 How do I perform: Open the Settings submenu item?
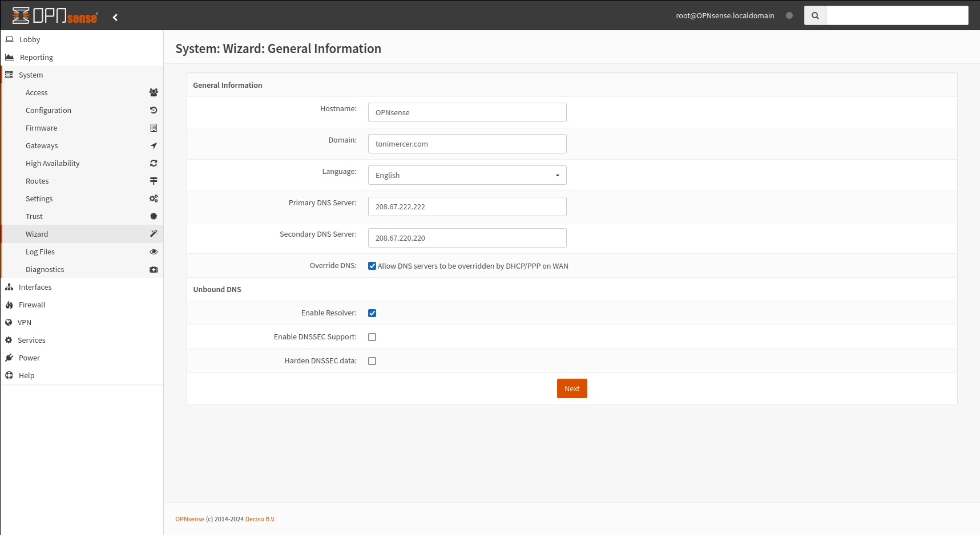83,198
